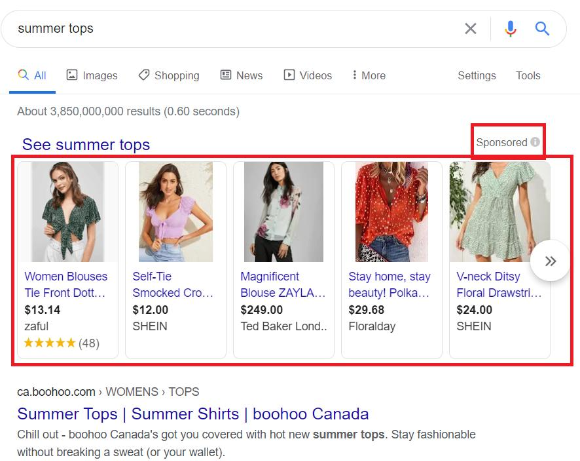Clear the search box with the X icon
The image size is (580, 461).
471,28
